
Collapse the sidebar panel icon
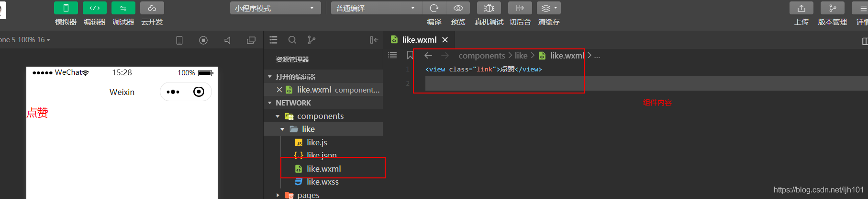(x=374, y=40)
